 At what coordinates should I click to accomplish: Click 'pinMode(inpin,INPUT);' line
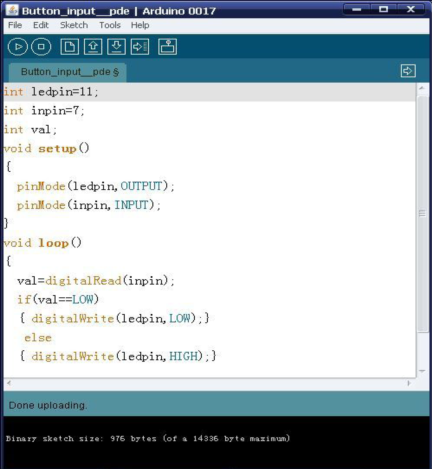89,205
